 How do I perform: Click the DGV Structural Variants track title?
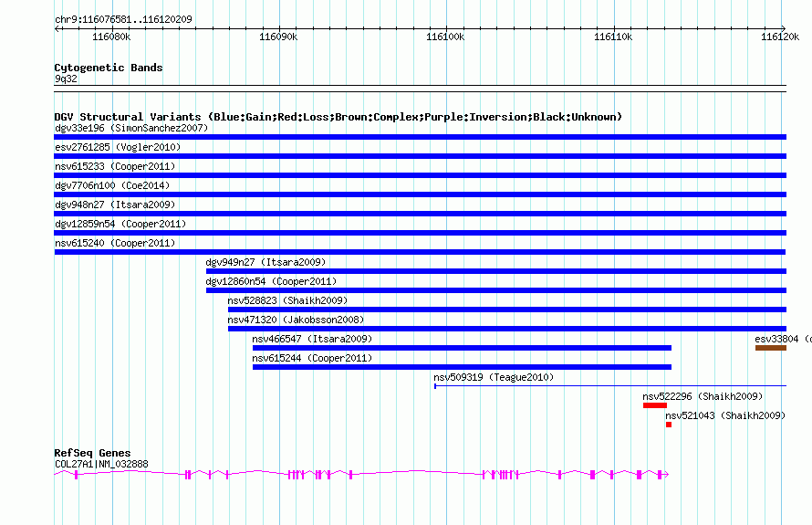(338, 117)
